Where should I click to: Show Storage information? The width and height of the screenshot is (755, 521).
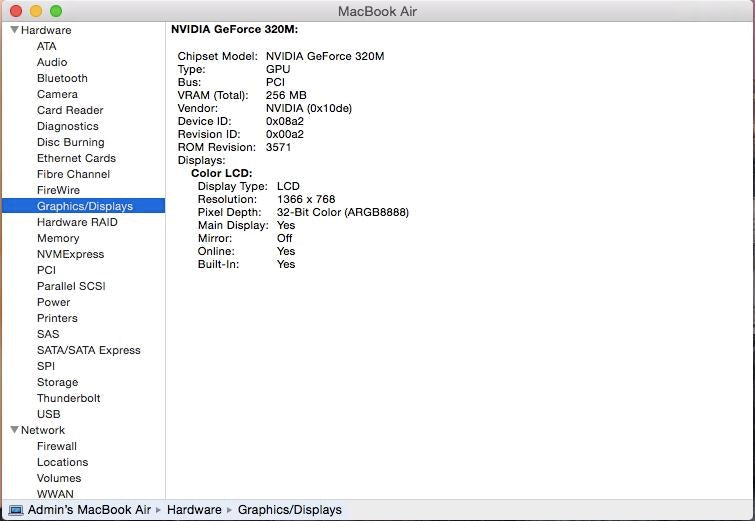(58, 382)
